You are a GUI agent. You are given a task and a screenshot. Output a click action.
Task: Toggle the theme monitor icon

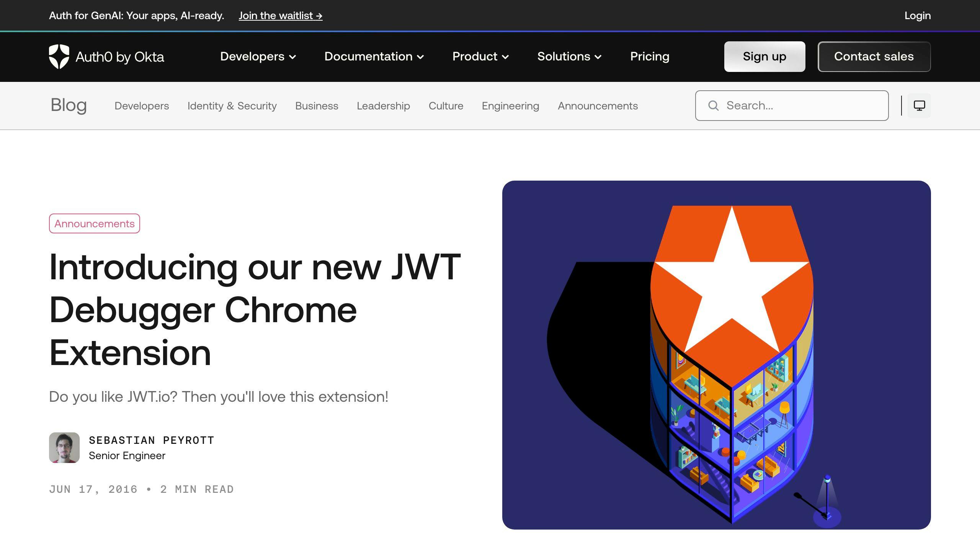[x=919, y=106]
